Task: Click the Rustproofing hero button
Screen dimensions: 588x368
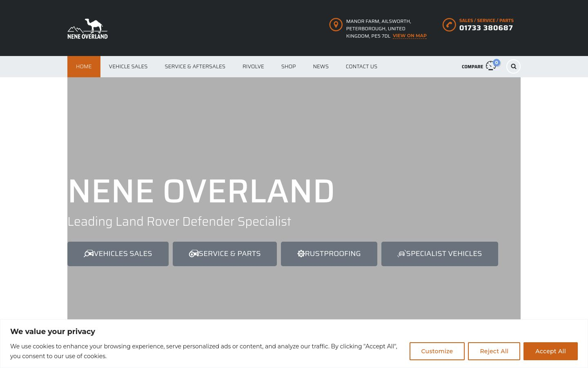Action: [x=329, y=254]
